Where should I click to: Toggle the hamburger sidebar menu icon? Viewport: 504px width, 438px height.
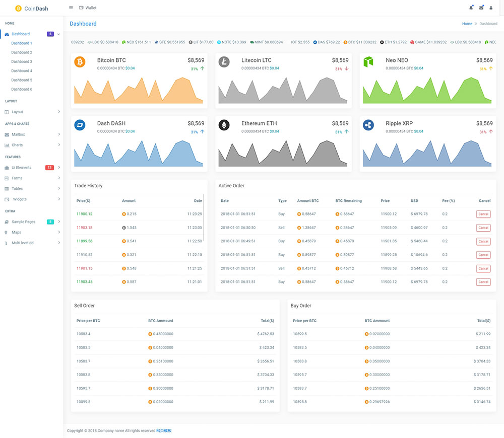(71, 8)
